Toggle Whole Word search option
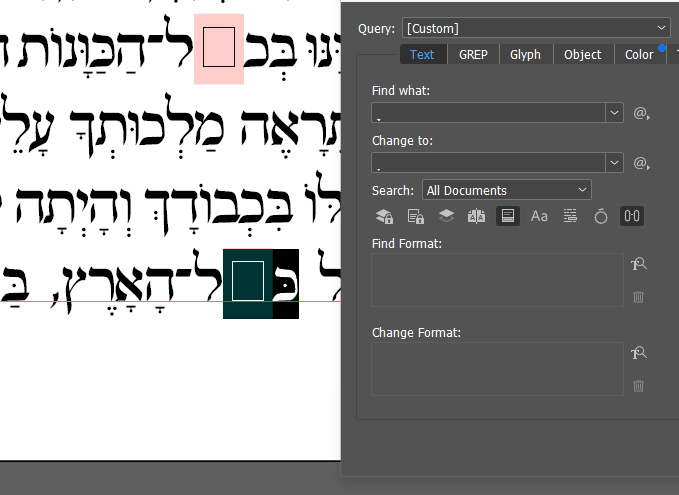The height and width of the screenshot is (495, 679). click(570, 216)
